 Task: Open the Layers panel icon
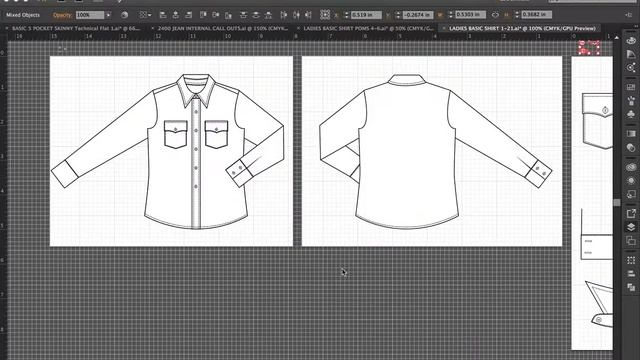point(631,227)
